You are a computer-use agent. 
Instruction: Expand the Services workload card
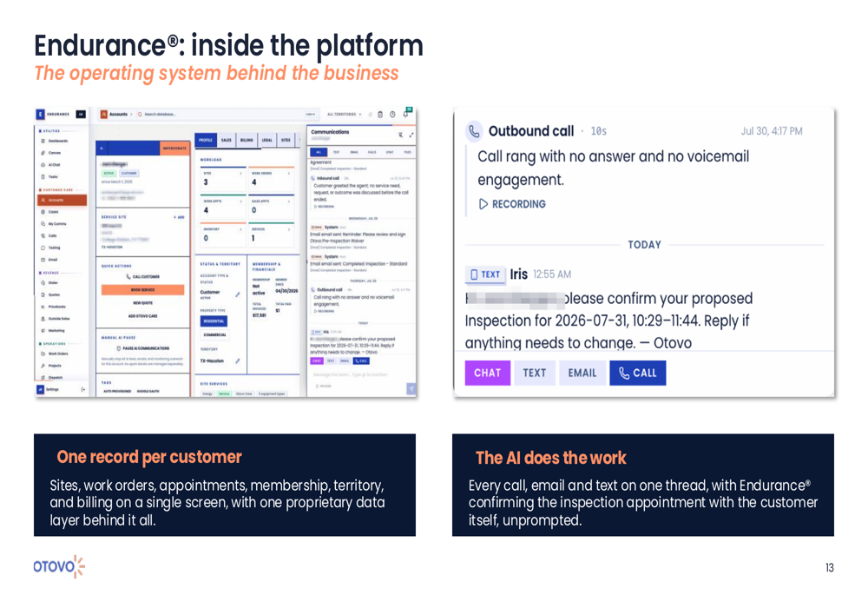[271, 235]
